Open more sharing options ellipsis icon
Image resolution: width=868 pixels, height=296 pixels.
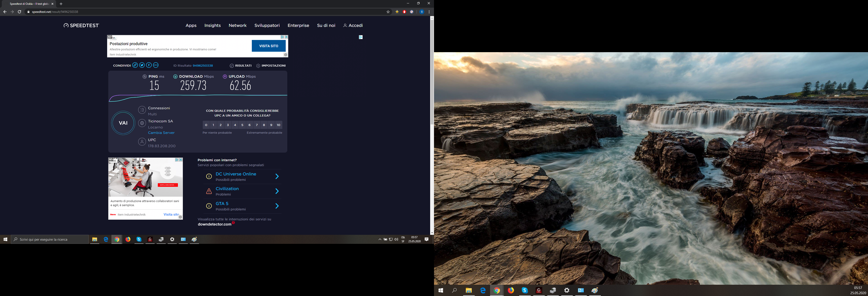click(x=156, y=65)
